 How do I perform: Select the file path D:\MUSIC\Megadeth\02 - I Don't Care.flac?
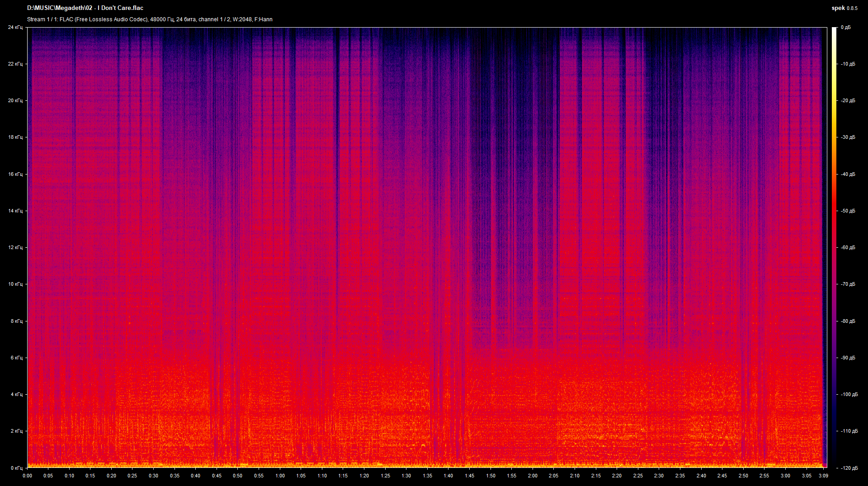[85, 8]
